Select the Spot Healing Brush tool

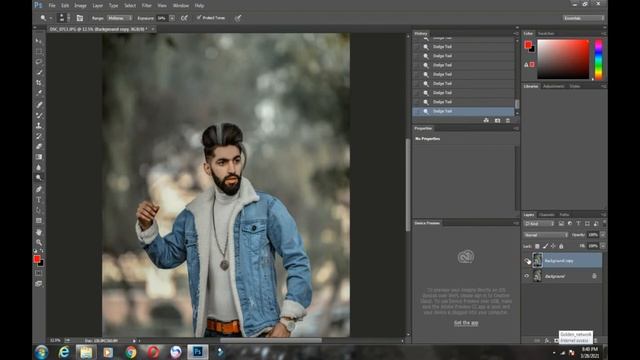click(39, 105)
